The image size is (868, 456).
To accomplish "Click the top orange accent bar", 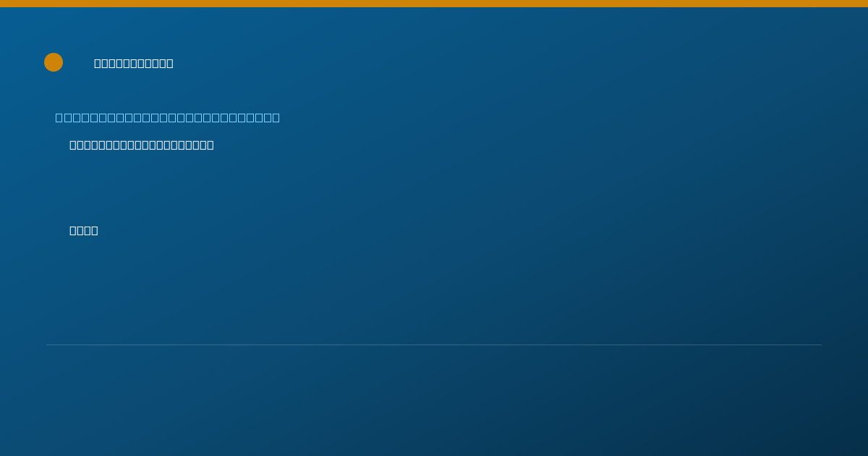I will pos(434,4).
